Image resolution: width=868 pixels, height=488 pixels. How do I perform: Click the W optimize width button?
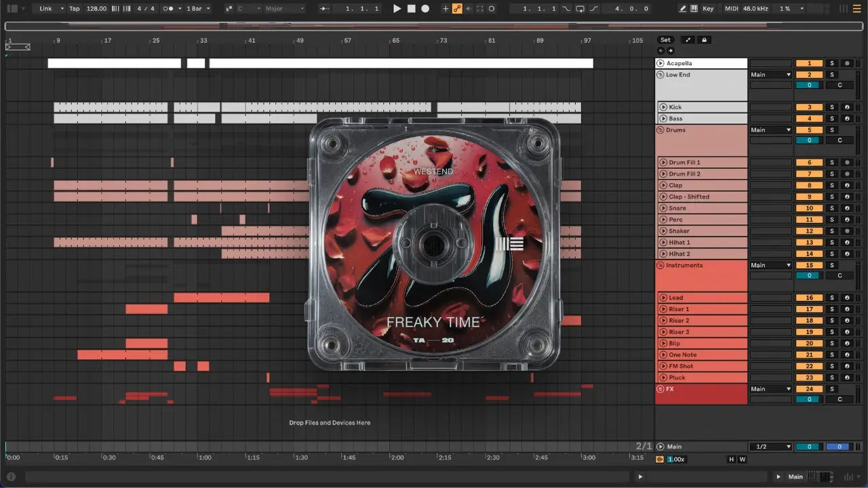tap(742, 459)
